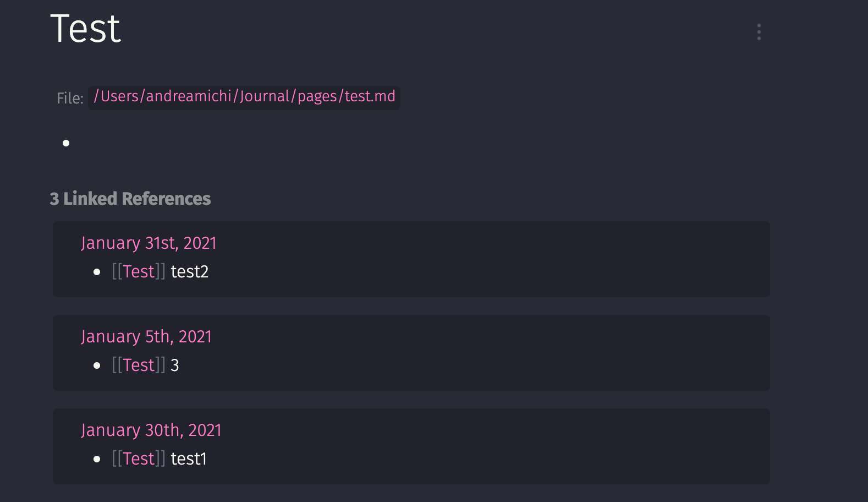Click the /Users/andreamichi/Journal/pages/test.md file path
868x502 pixels.
[x=244, y=97]
